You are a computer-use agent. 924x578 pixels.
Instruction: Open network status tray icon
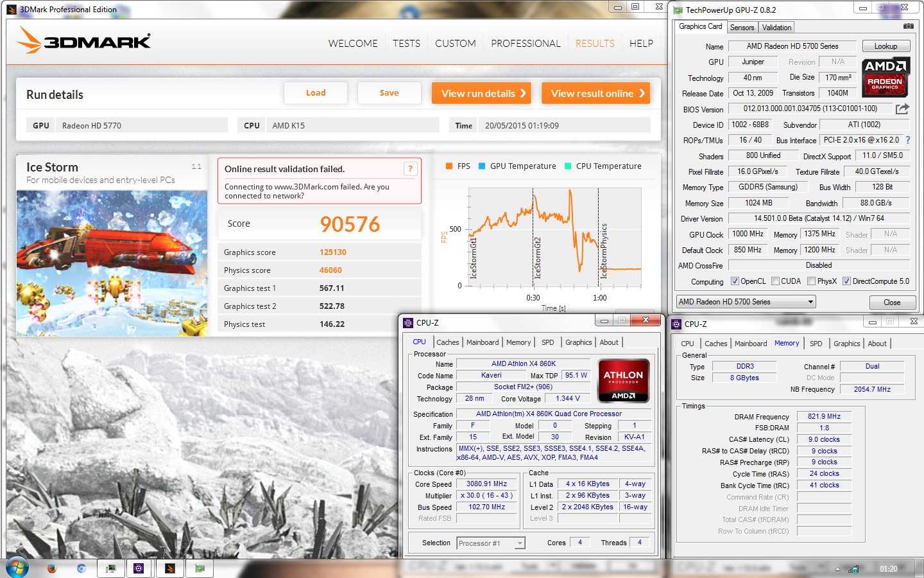click(853, 569)
